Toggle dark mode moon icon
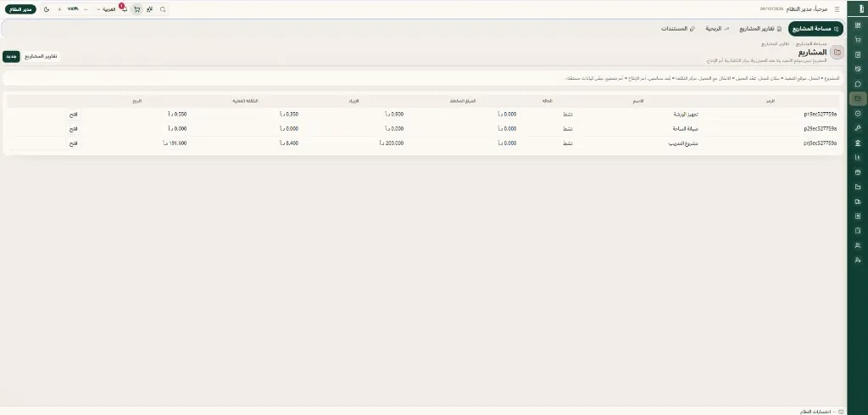868x415 pixels. pyautogui.click(x=46, y=9)
